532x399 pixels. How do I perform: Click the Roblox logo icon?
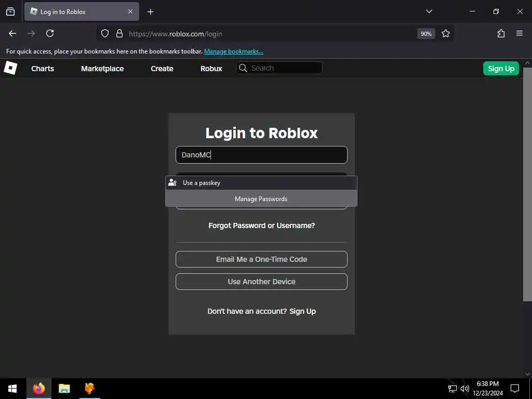click(10, 68)
